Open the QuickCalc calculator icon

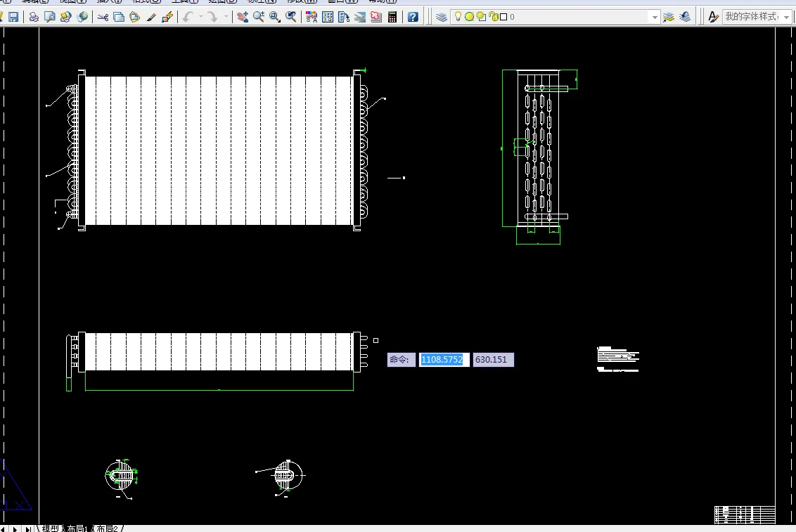coord(392,17)
